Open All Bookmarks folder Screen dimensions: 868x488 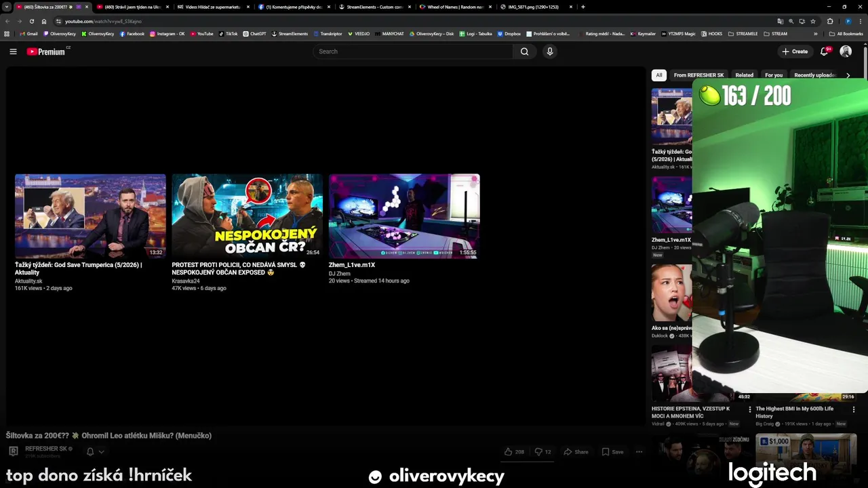pos(846,33)
